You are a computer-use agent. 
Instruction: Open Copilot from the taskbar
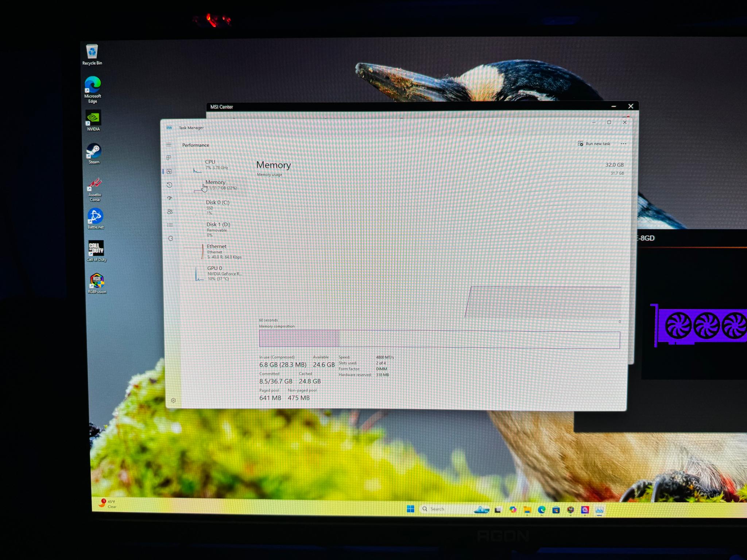click(x=513, y=510)
